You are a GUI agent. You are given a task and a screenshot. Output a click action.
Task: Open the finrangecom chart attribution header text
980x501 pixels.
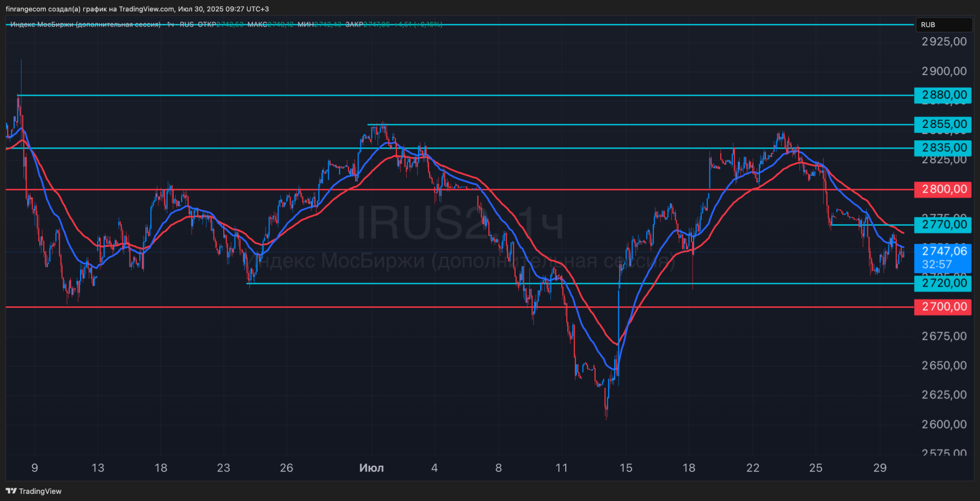tap(137, 9)
